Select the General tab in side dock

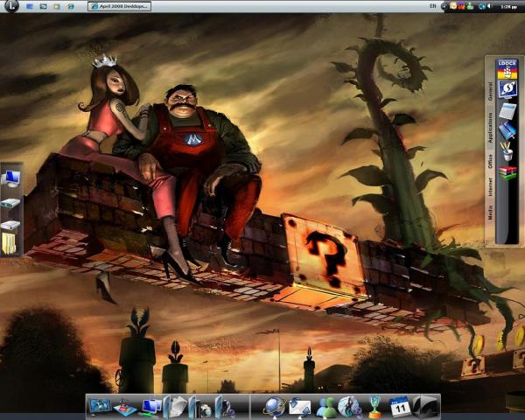(x=491, y=91)
